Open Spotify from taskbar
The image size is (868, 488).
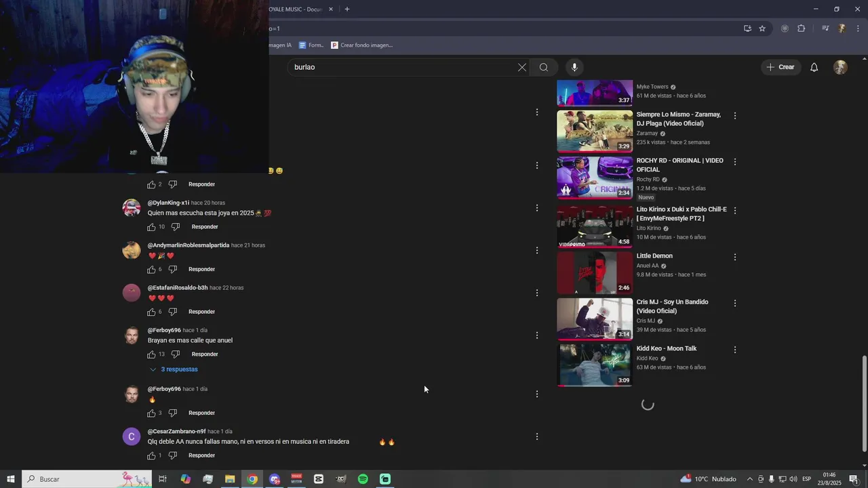(x=363, y=479)
